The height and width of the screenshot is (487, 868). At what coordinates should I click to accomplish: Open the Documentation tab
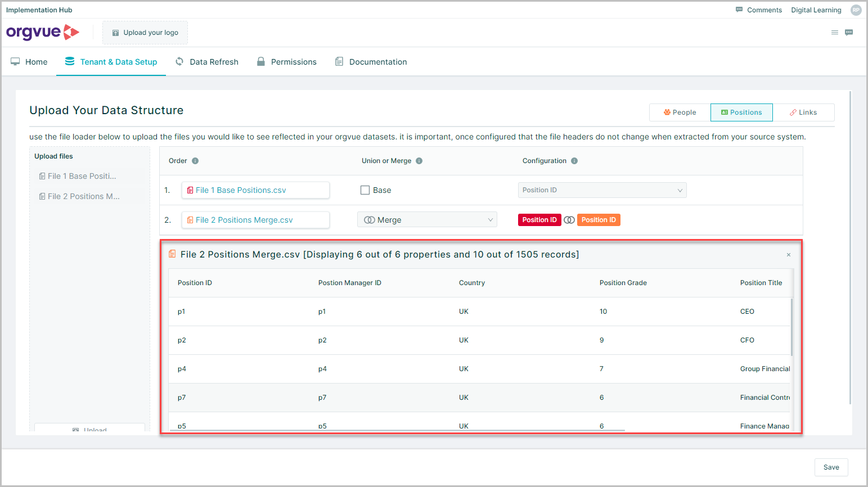(x=371, y=62)
